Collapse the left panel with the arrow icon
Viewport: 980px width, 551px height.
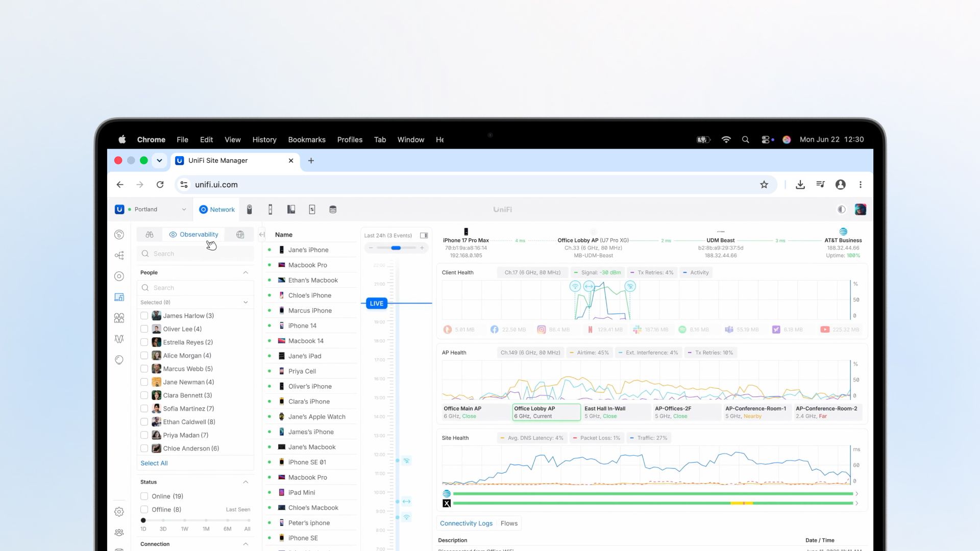pyautogui.click(x=262, y=235)
